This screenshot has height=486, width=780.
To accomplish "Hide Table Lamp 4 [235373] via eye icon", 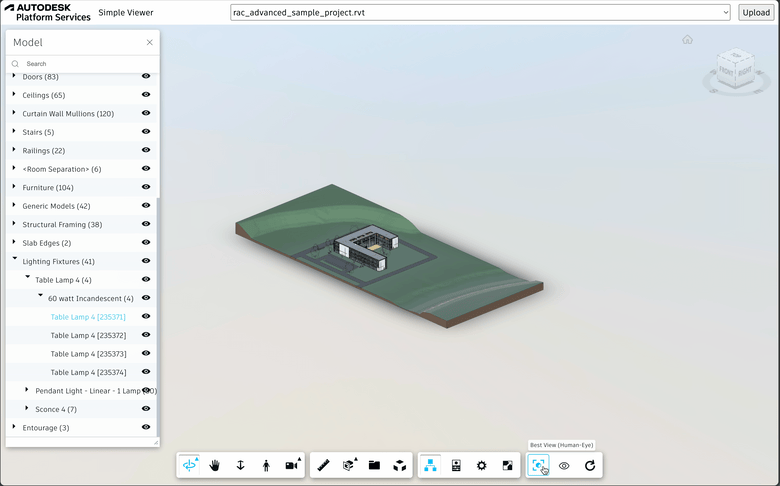I will pos(146,354).
